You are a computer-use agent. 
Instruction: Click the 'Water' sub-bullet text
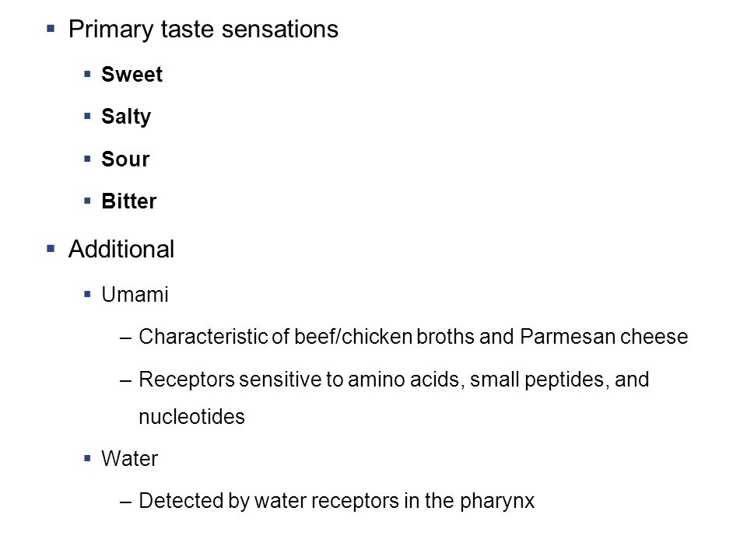click(x=130, y=459)
